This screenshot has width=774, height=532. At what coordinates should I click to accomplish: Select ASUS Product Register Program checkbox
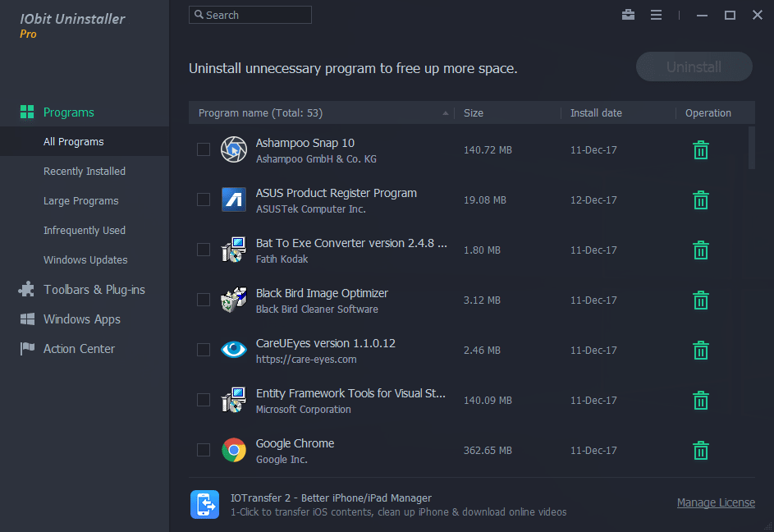(x=204, y=199)
